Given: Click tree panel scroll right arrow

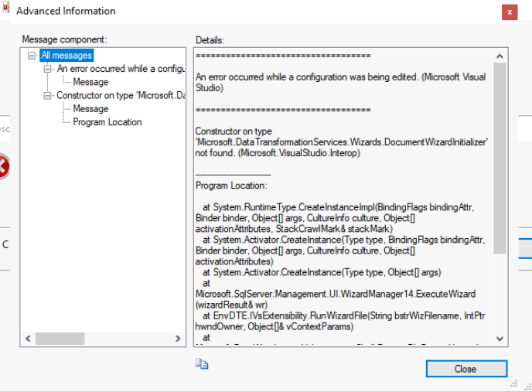Looking at the screenshot, I should click(178, 339).
